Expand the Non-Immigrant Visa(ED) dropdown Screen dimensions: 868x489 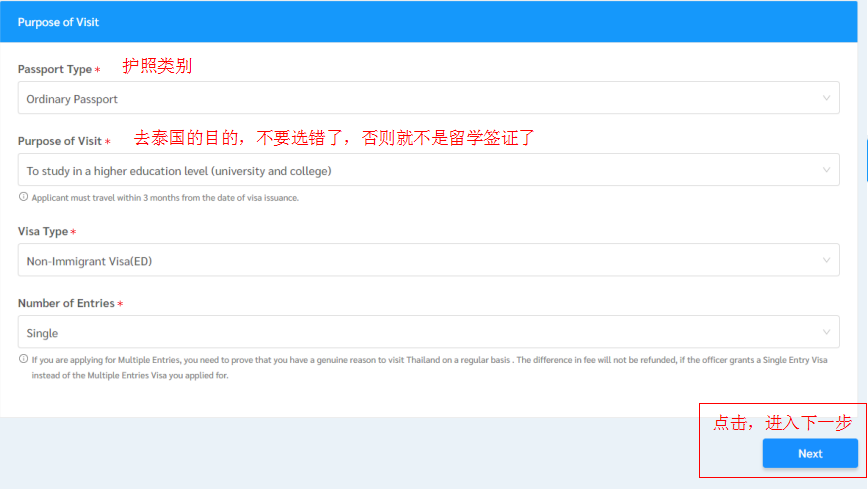[x=420, y=261]
